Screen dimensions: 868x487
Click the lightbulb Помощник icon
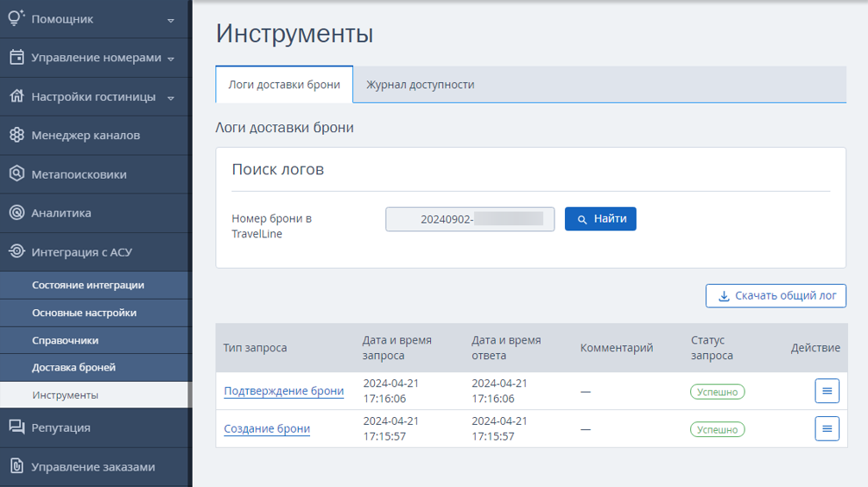16,18
